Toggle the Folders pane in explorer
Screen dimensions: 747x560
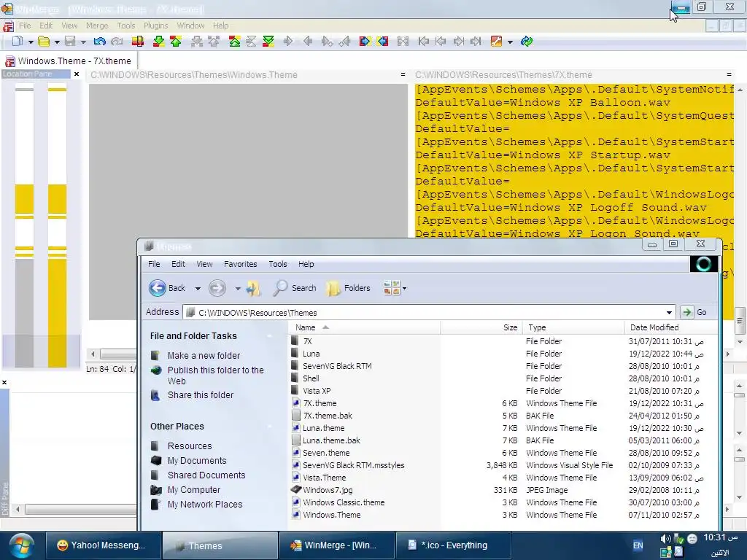click(x=349, y=288)
